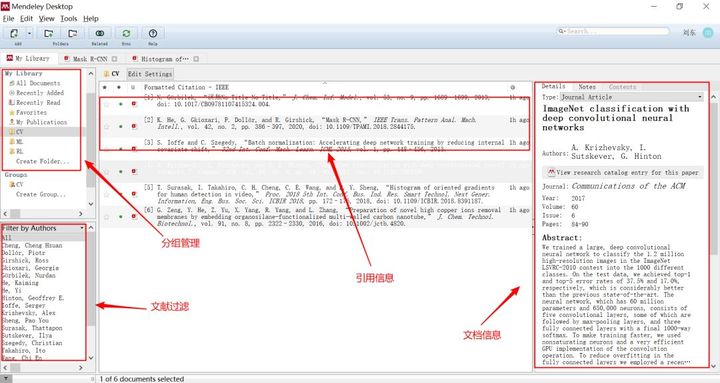Click the Related documents toolbar icon
The height and width of the screenshot is (383, 720).
point(100,33)
